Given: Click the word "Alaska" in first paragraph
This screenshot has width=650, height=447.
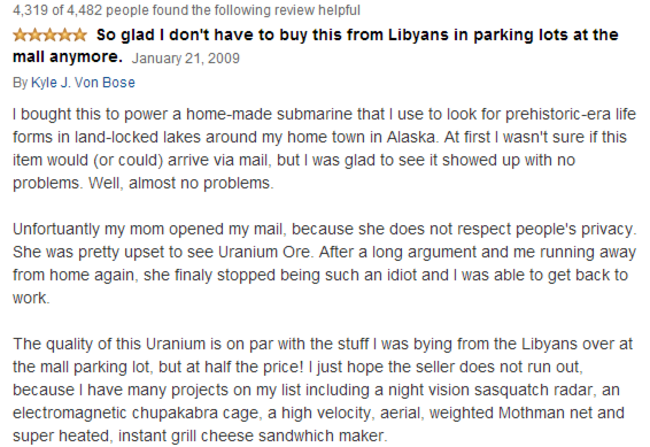Looking at the screenshot, I should tap(410, 137).
